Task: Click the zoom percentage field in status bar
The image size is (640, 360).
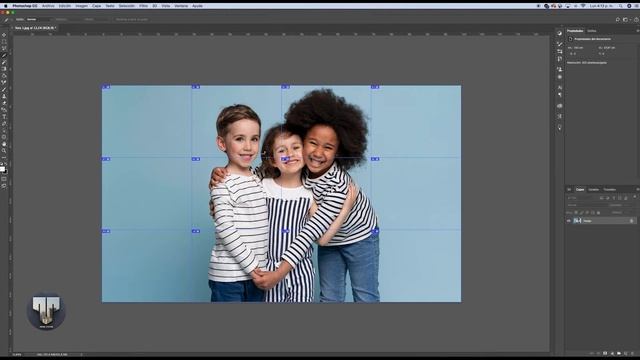Action: click(17, 354)
